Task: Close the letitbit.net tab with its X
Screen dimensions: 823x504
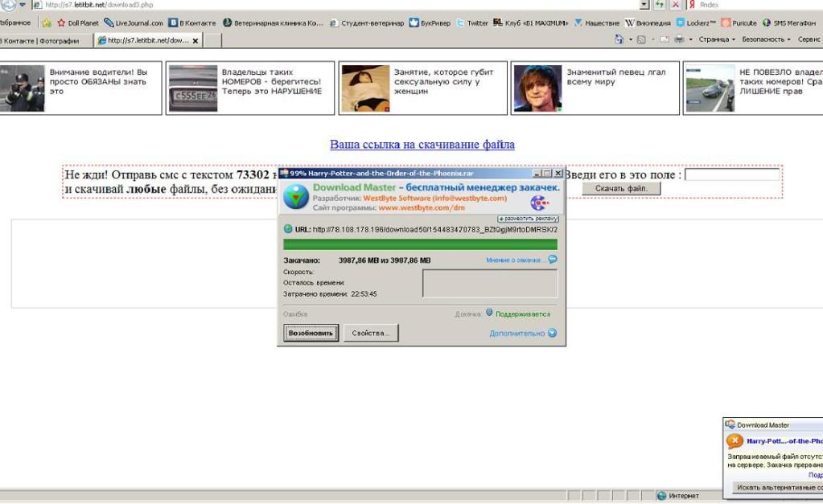Action: point(195,40)
